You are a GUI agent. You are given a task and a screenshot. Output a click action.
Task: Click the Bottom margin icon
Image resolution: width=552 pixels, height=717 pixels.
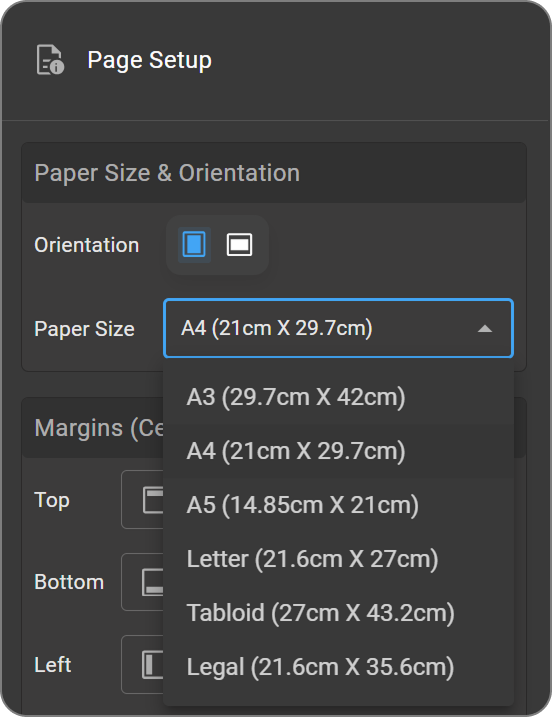(x=153, y=582)
